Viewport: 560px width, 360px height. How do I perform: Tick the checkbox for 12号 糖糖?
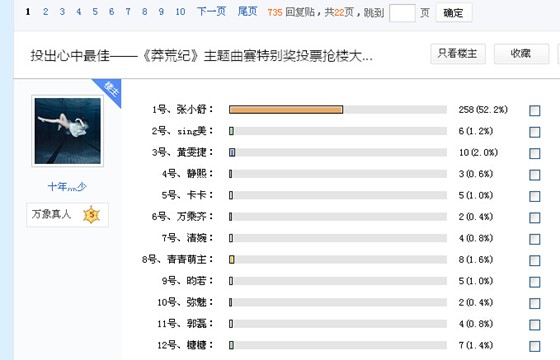click(x=535, y=346)
